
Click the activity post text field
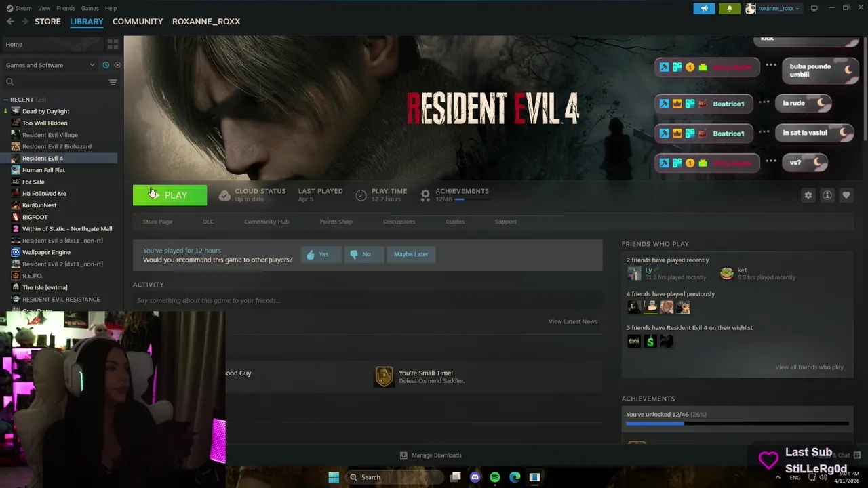point(367,300)
